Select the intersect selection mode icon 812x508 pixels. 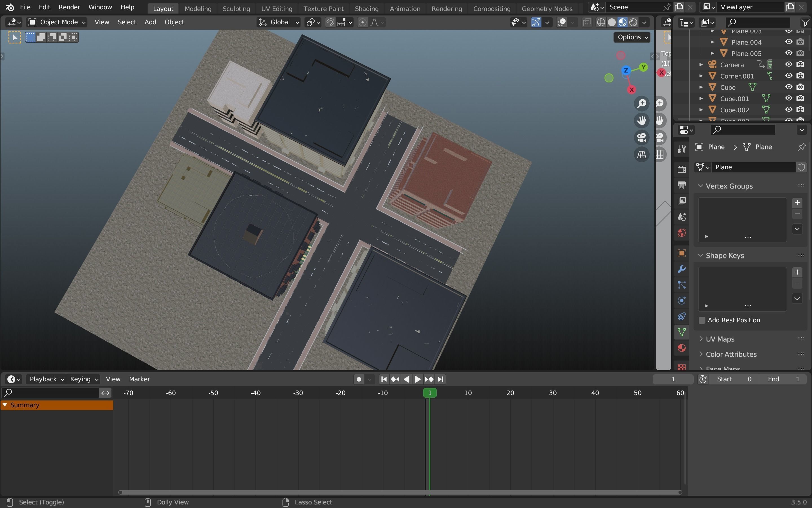(x=73, y=37)
